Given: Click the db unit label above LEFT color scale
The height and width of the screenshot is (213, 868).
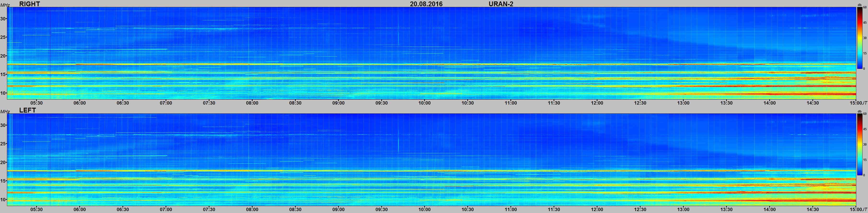Looking at the screenshot, I should coord(860,112).
